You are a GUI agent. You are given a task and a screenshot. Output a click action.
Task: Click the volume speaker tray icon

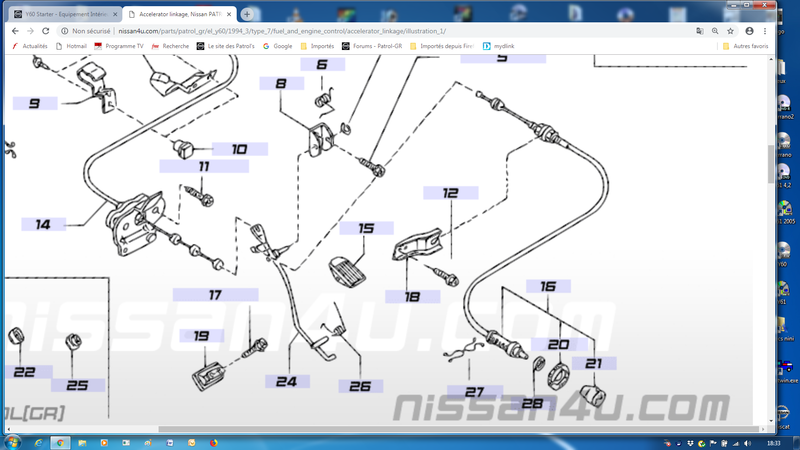[747, 443]
